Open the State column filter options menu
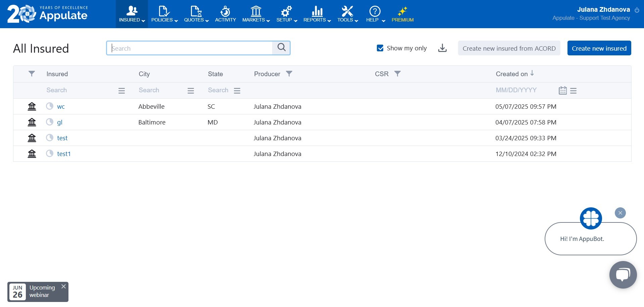This screenshot has width=644, height=307. pyautogui.click(x=237, y=91)
